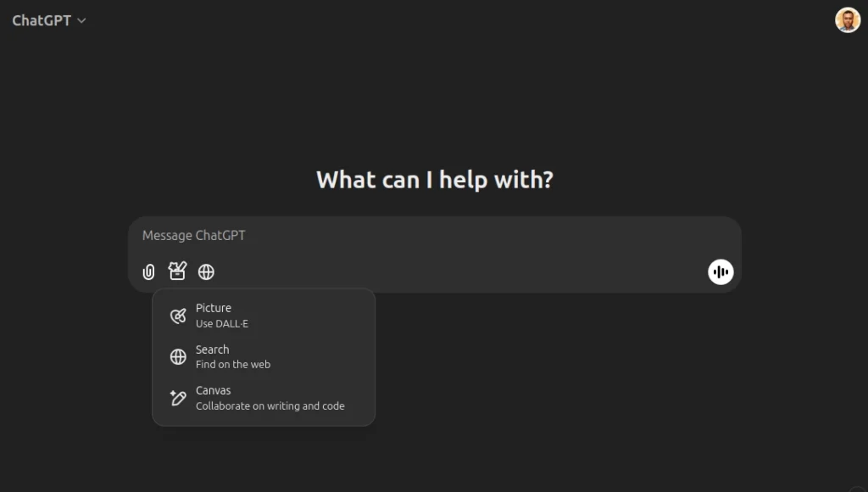Enable web search with the globe icon
This screenshot has width=868, height=492.
click(206, 272)
